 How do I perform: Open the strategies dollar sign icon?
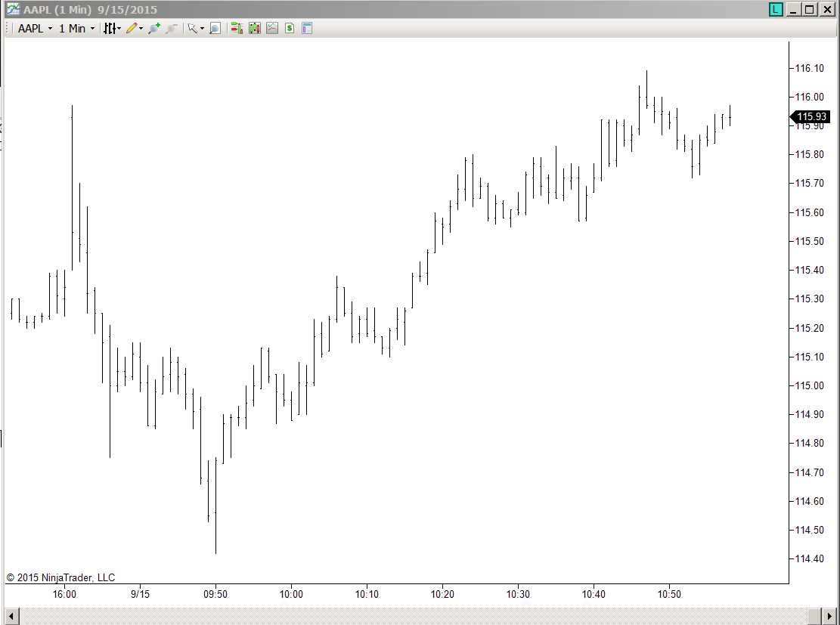pos(290,29)
